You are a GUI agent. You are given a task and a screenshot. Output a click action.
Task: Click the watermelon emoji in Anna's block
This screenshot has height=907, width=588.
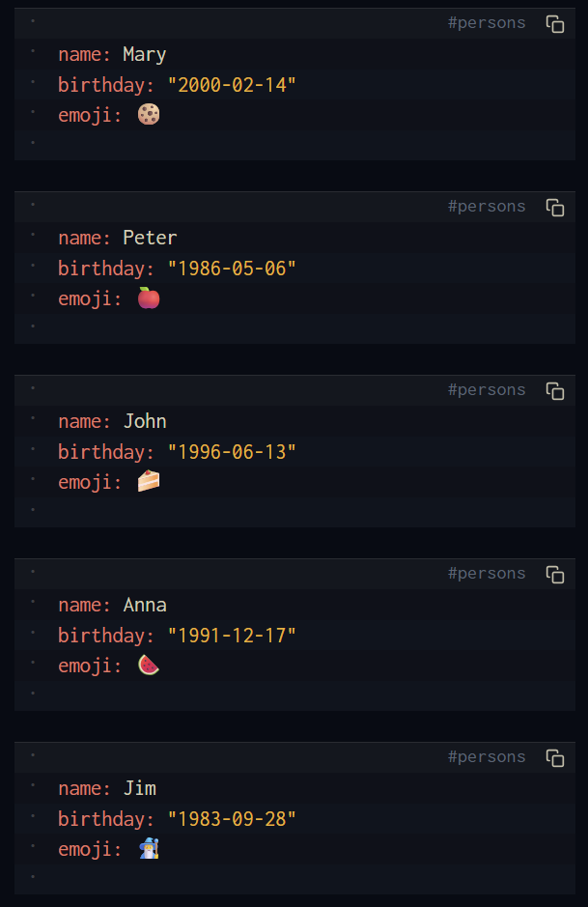(x=149, y=666)
